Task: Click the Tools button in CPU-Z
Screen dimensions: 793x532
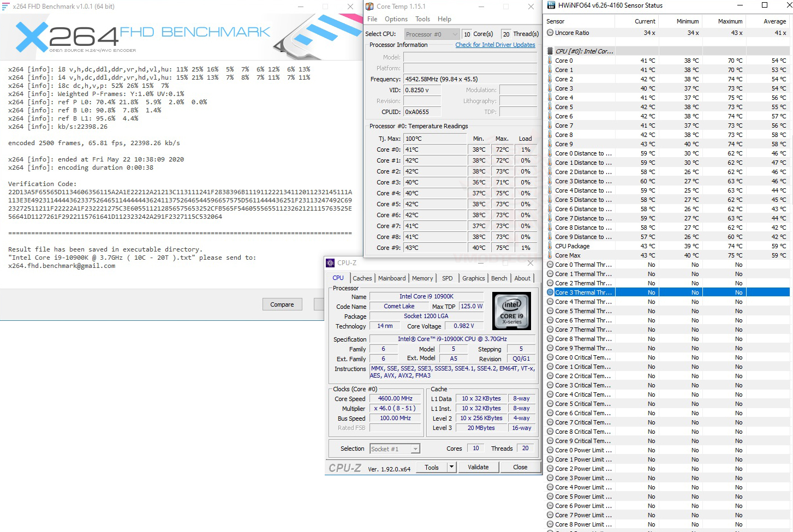Action: click(x=432, y=467)
